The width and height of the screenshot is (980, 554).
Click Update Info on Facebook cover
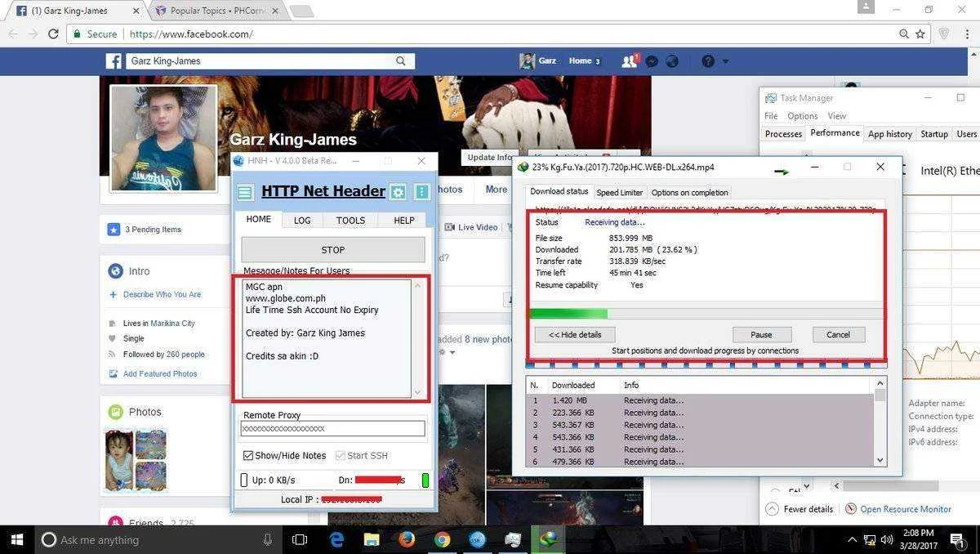(490, 158)
